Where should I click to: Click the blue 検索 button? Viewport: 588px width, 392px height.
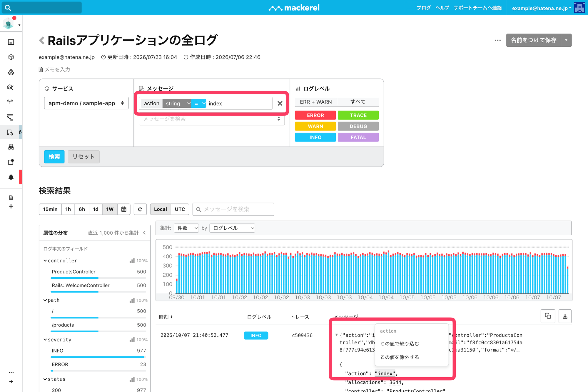(x=54, y=157)
